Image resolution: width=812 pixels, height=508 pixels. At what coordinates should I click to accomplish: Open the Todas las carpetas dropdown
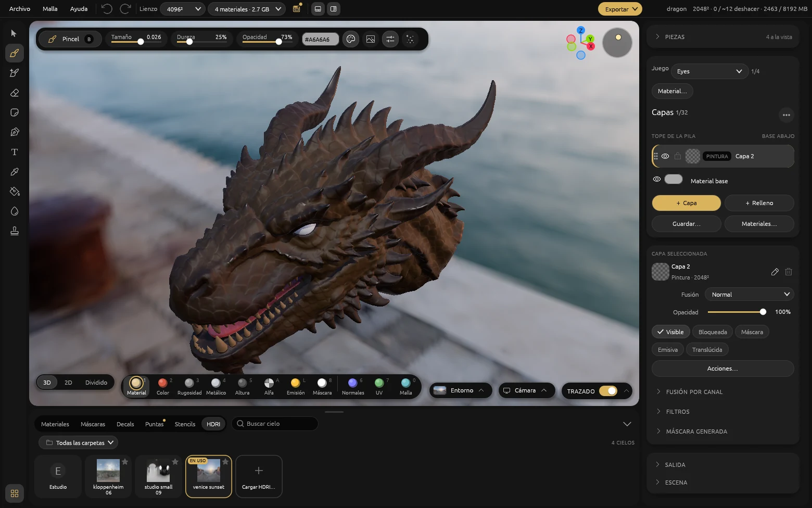point(79,443)
